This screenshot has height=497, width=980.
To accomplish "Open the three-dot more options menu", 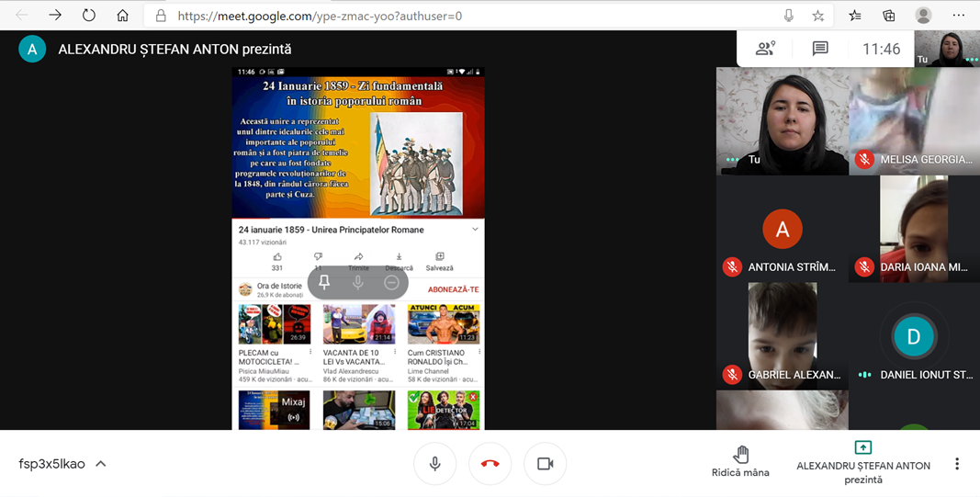I will (956, 464).
